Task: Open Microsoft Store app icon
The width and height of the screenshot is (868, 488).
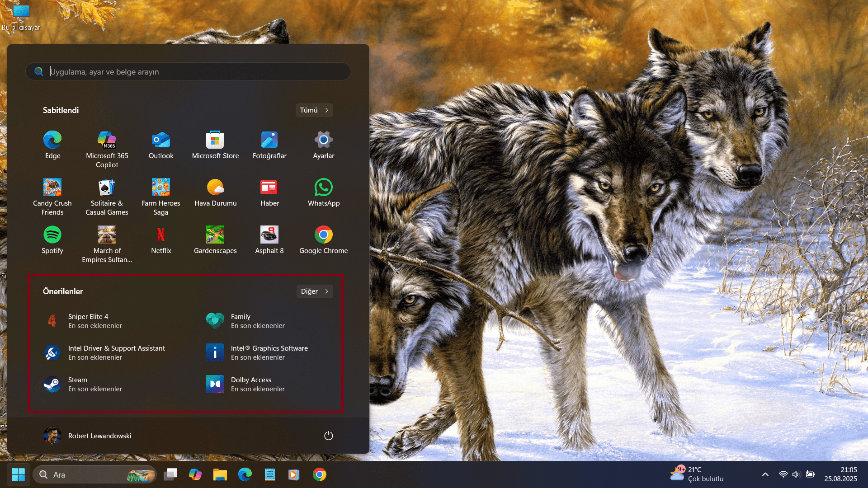Action: click(215, 145)
